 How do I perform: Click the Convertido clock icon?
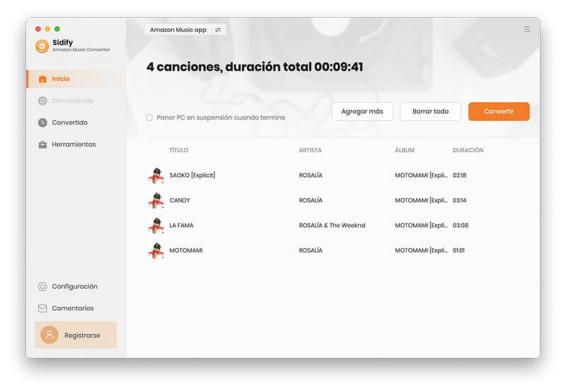(x=42, y=122)
